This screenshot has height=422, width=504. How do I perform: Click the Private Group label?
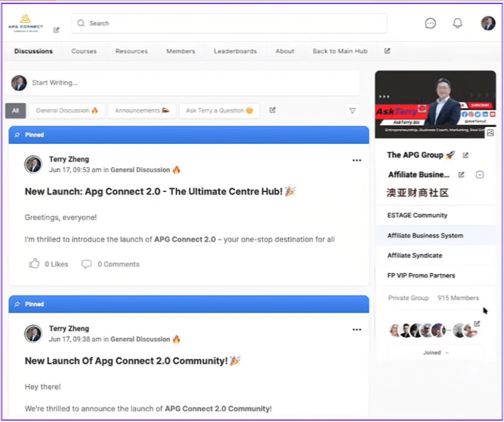(408, 298)
